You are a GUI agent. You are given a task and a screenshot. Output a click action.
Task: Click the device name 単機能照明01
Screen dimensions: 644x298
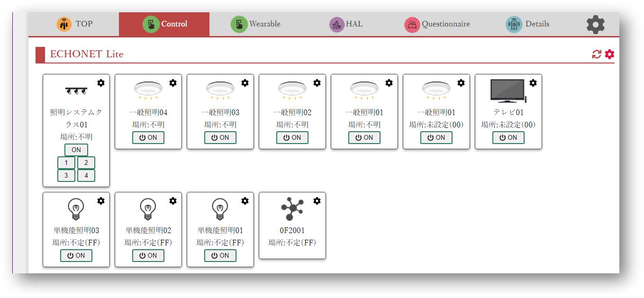coord(220,231)
